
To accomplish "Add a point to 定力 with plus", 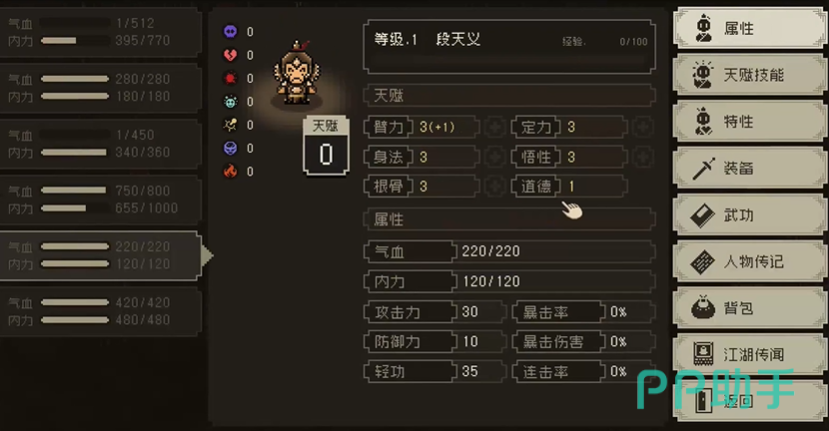I will coord(643,127).
